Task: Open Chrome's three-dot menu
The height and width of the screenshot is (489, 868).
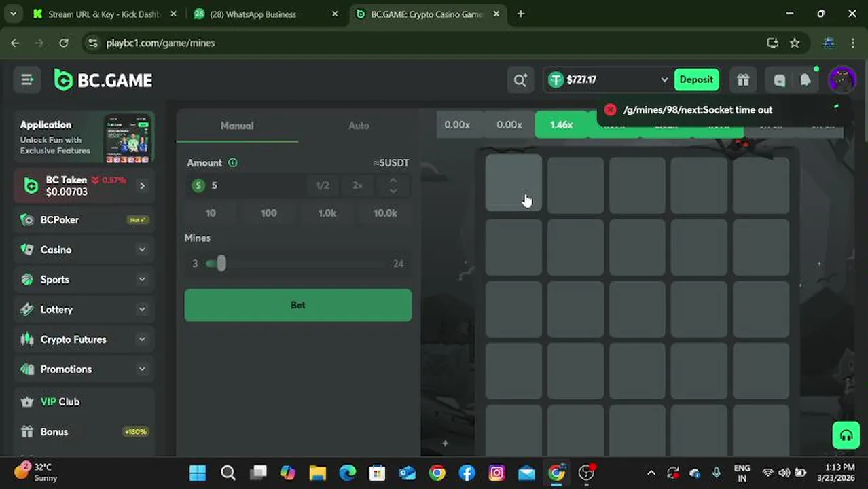Action: [853, 43]
